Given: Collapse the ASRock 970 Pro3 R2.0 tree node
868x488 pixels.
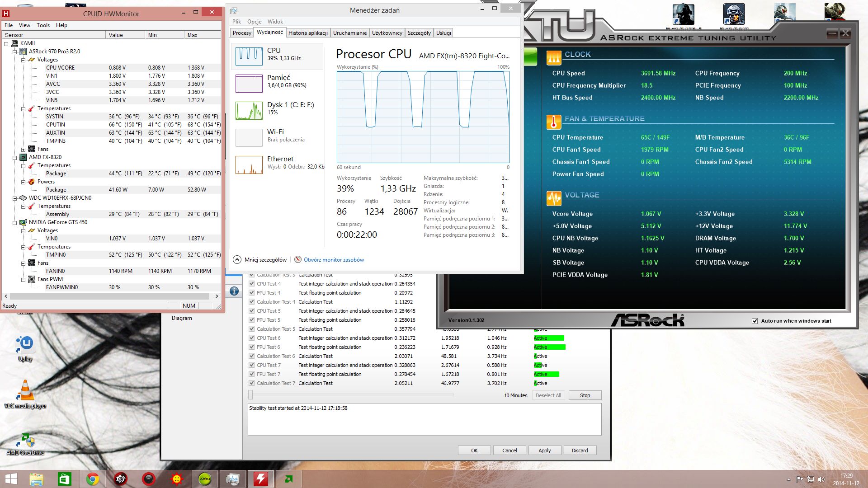Looking at the screenshot, I should 15,52.
